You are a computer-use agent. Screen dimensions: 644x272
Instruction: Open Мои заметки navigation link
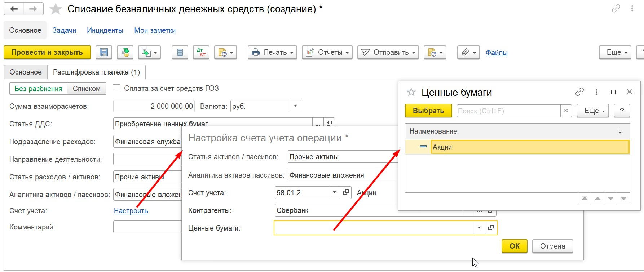(x=155, y=30)
